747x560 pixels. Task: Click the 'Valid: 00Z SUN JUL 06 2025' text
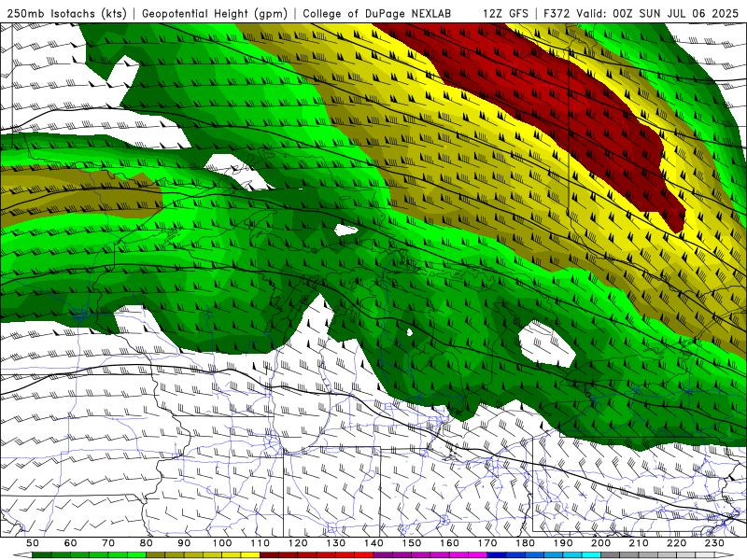(657, 13)
